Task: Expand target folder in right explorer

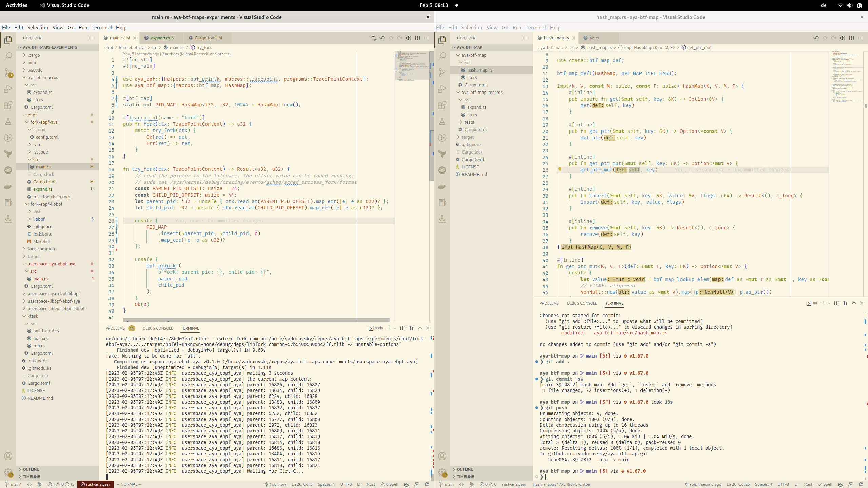Action: pos(492,137)
